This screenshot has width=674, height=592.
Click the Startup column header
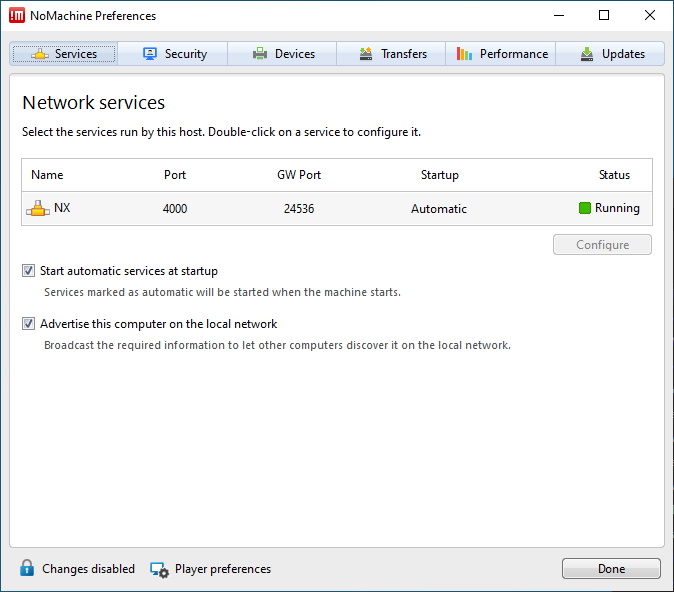click(x=440, y=175)
